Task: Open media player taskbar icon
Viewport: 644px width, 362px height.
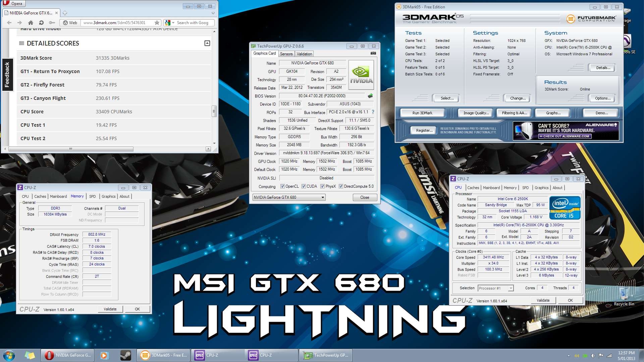Action: pos(104,355)
